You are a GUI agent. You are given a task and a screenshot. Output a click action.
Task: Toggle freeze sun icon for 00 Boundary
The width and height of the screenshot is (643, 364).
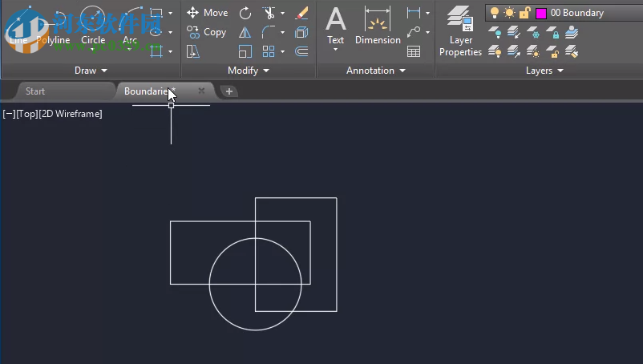point(509,13)
